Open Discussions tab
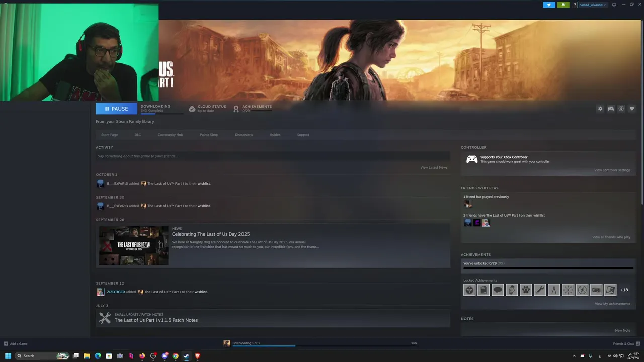The height and width of the screenshot is (362, 644). 244,135
